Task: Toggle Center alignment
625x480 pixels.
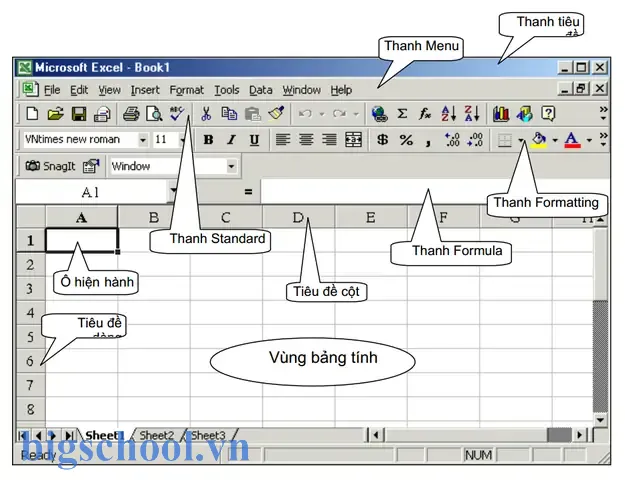Action: point(306,140)
